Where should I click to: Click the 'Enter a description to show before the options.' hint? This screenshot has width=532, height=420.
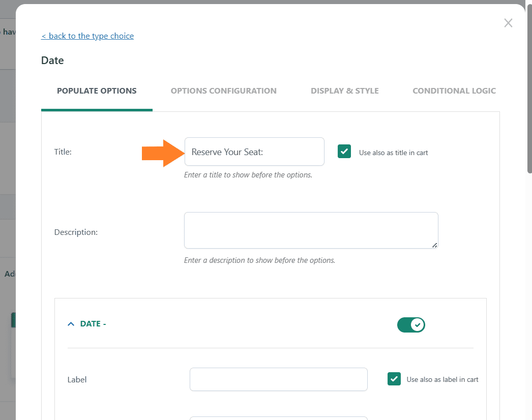259,260
